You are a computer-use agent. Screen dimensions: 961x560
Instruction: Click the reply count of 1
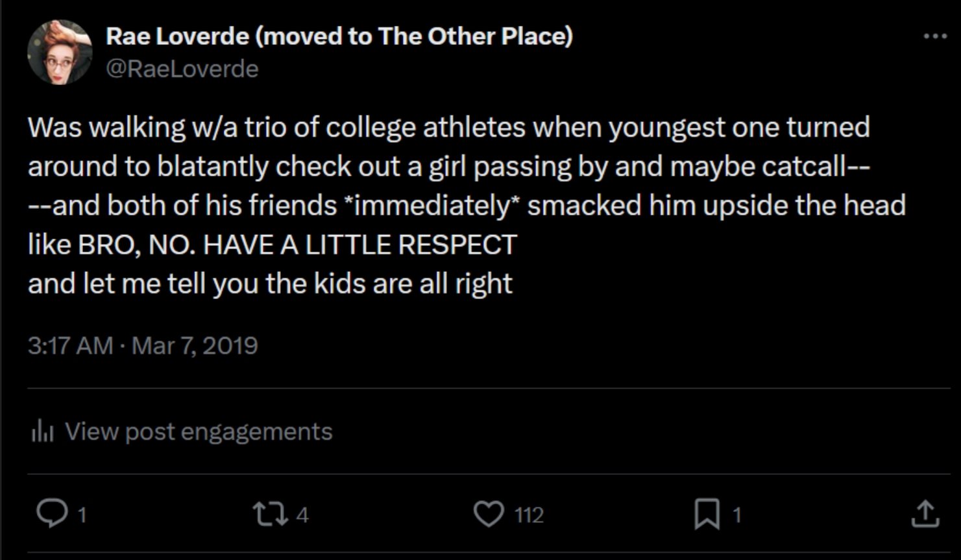[82, 515]
